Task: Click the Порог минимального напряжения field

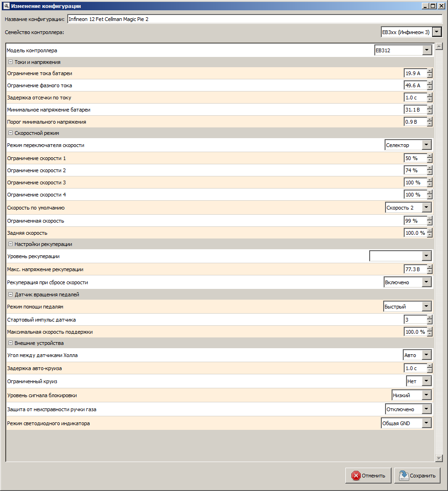Action: click(415, 122)
